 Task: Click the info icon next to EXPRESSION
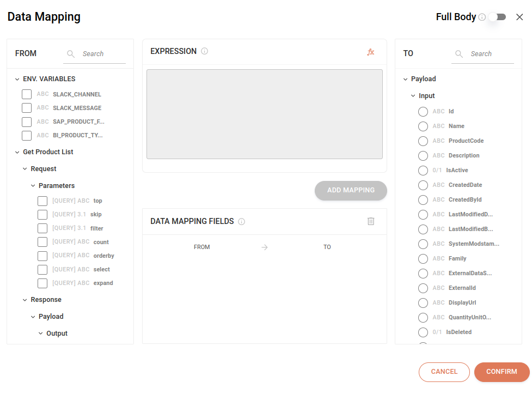pyautogui.click(x=204, y=51)
